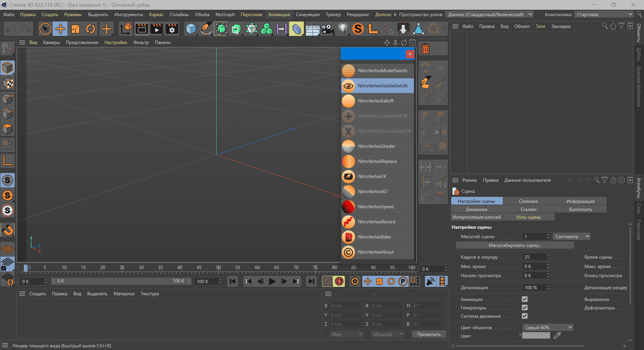Adjust Детализация 100 % stepper arrows
The width and height of the screenshot is (644, 350).
tap(548, 287)
